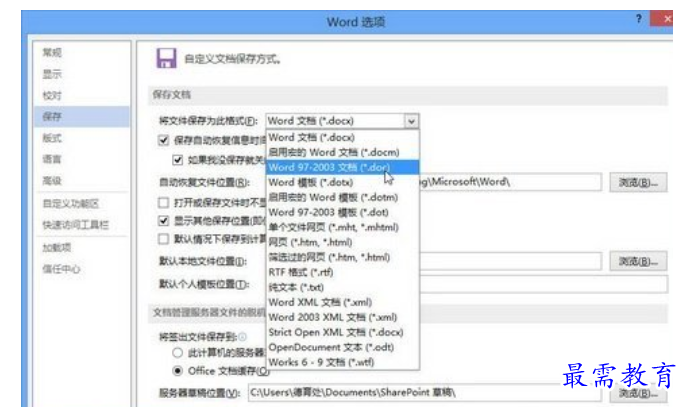Open 快速访问工具栏 settings
684x407 pixels.
coord(75,225)
